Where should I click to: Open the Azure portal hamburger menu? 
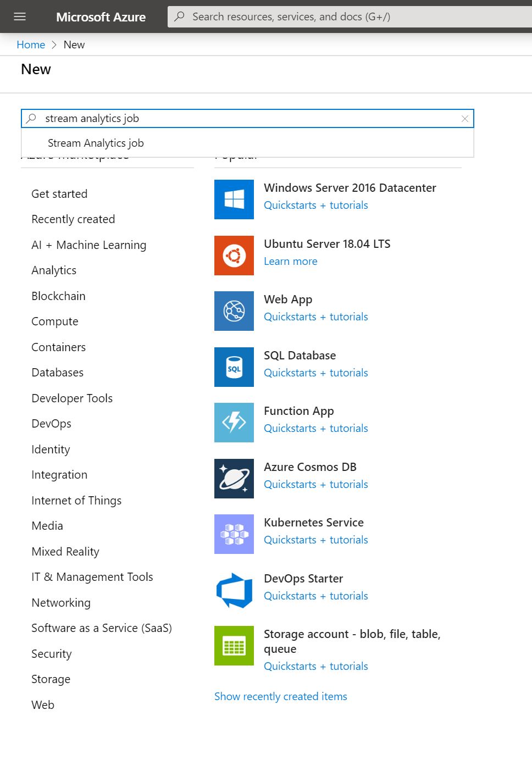[19, 16]
